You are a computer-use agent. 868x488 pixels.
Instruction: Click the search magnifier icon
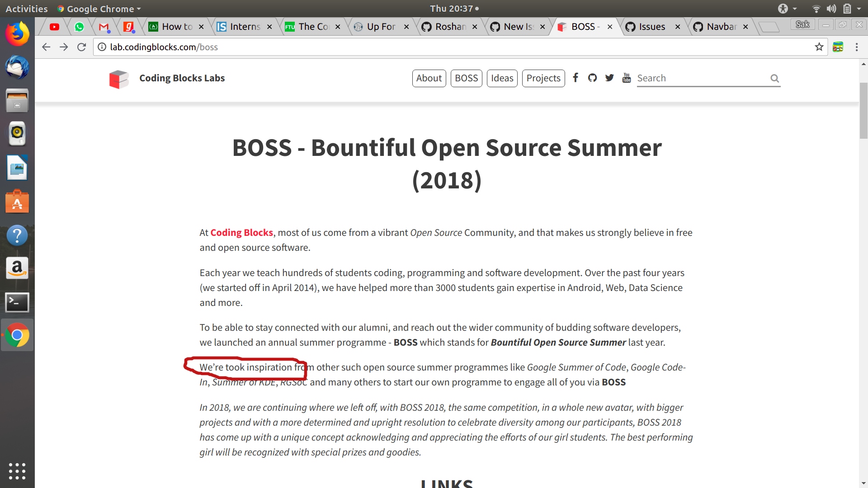pyautogui.click(x=774, y=78)
